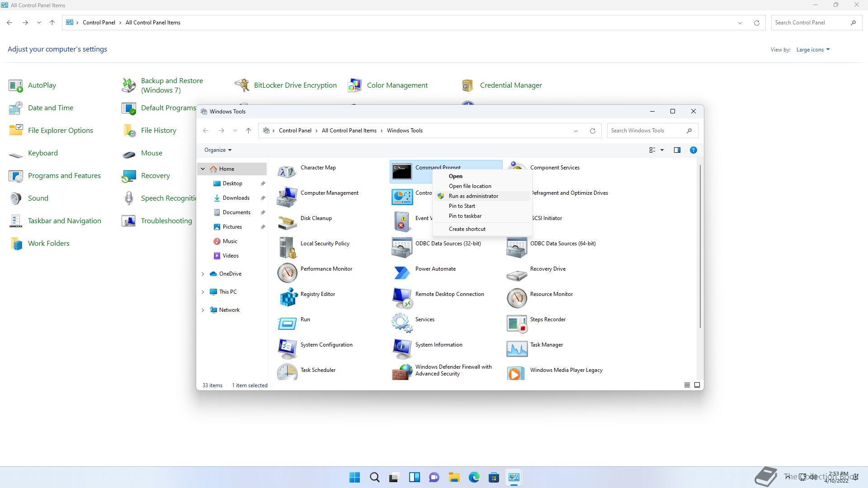The image size is (868, 488).
Task: Open ODBC Data Sources (64-bit) icon
Action: tap(517, 247)
